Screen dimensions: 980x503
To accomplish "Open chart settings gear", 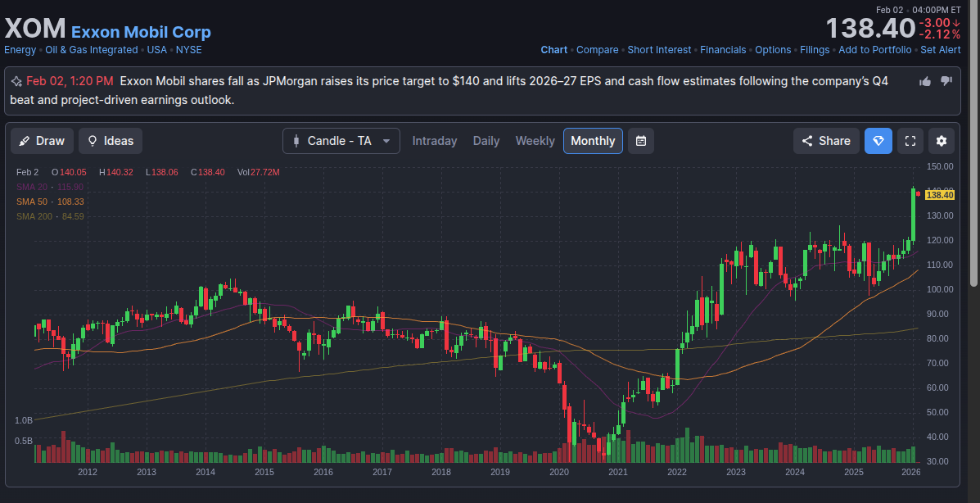I will point(942,141).
